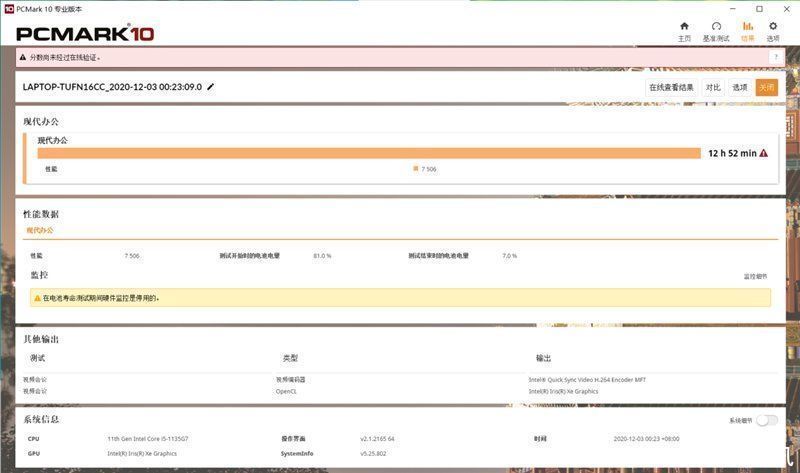
Task: Click the 在线查看结果 button
Action: [671, 88]
